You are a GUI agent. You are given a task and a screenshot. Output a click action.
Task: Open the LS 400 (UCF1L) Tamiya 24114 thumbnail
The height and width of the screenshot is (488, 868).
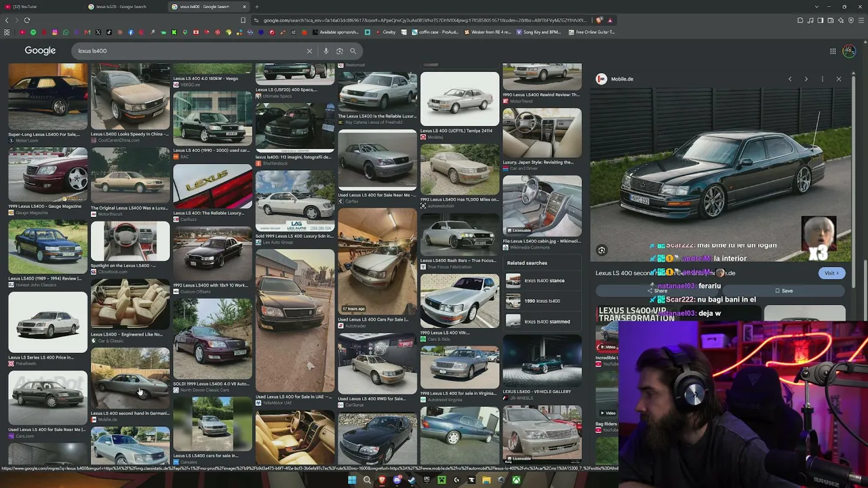460,99
